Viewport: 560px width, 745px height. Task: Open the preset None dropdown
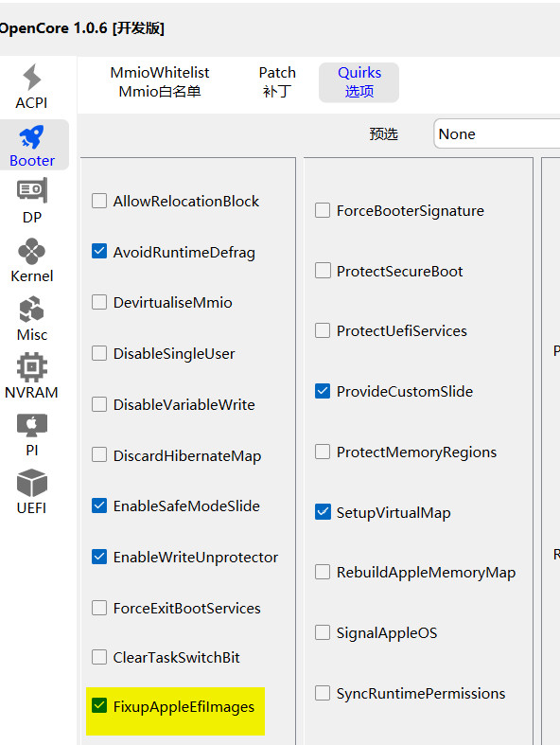pyautogui.click(x=497, y=134)
